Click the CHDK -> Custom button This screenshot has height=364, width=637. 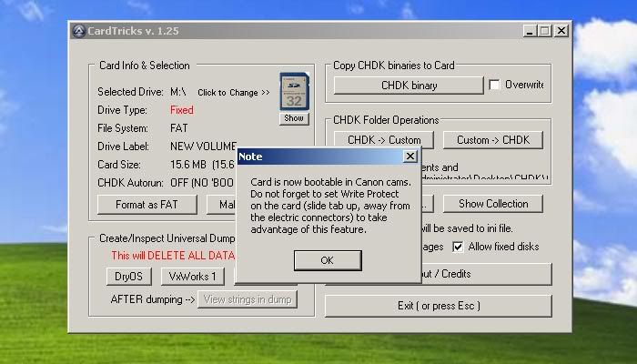(x=384, y=140)
